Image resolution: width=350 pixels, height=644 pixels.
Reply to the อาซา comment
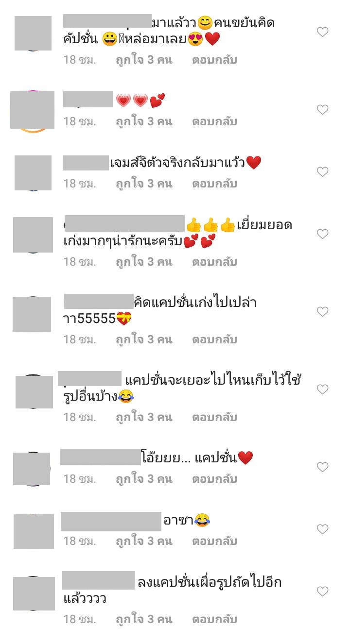(214, 541)
